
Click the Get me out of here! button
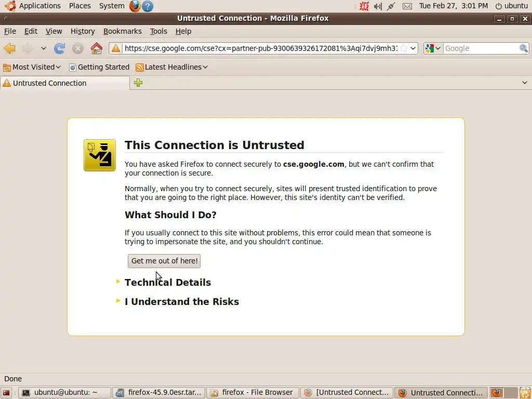coord(164,261)
